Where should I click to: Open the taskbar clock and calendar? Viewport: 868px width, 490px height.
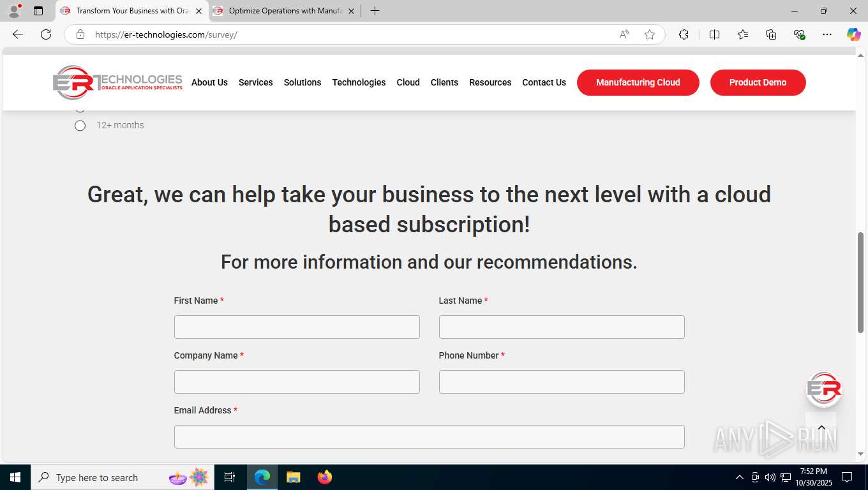813,477
